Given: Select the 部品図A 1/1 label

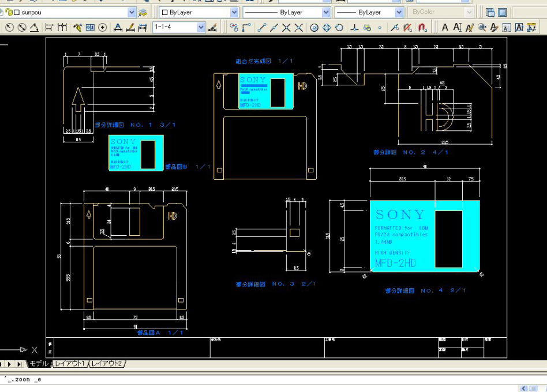Looking at the screenshot, I should pos(160,333).
